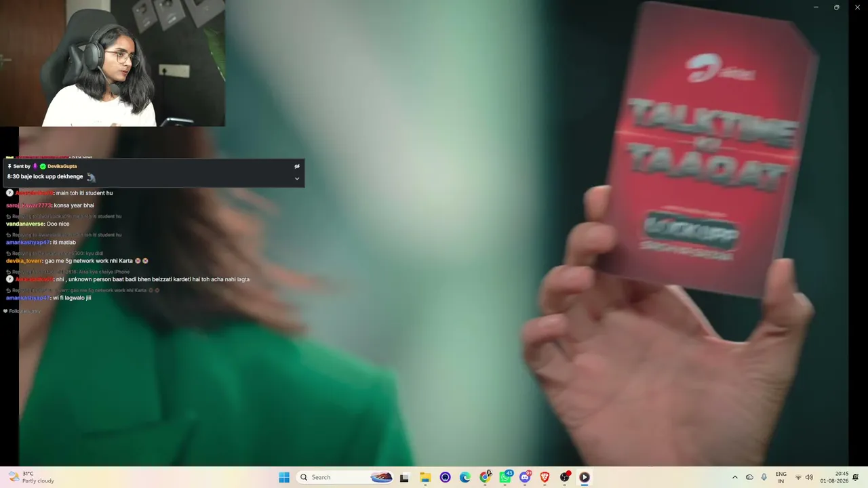Open File Explorer from the taskbar
This screenshot has width=868, height=488.
click(425, 477)
